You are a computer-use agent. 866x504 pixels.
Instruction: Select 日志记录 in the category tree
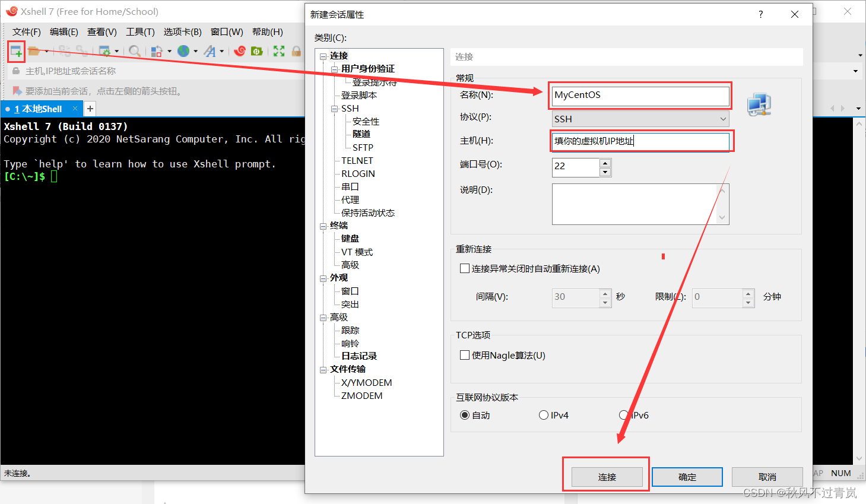(x=359, y=356)
